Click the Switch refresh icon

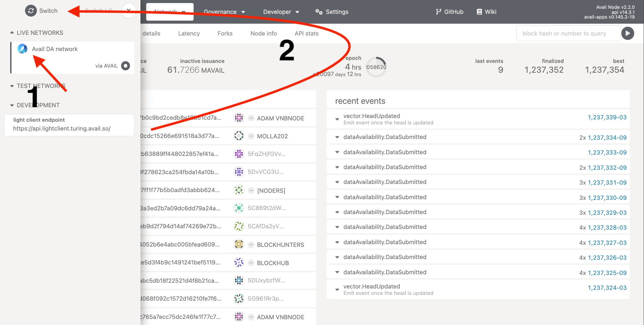(31, 11)
